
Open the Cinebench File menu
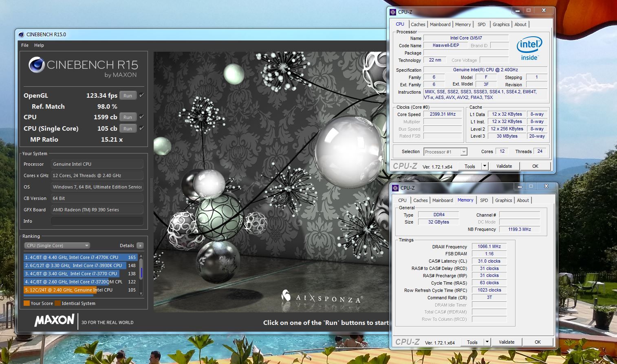25,45
